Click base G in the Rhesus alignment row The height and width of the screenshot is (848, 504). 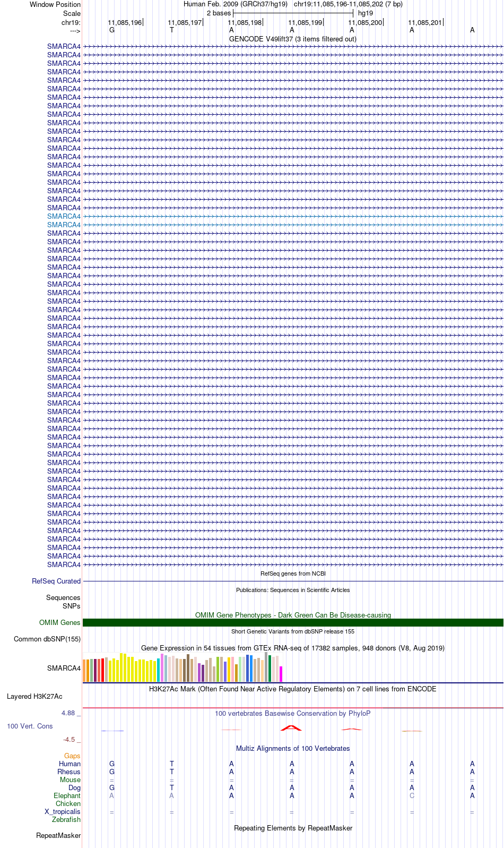[x=112, y=772]
